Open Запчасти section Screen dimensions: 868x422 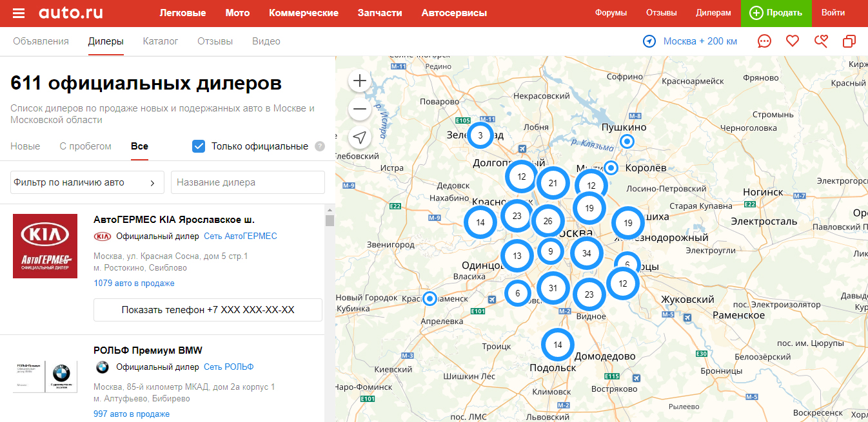pyautogui.click(x=380, y=13)
